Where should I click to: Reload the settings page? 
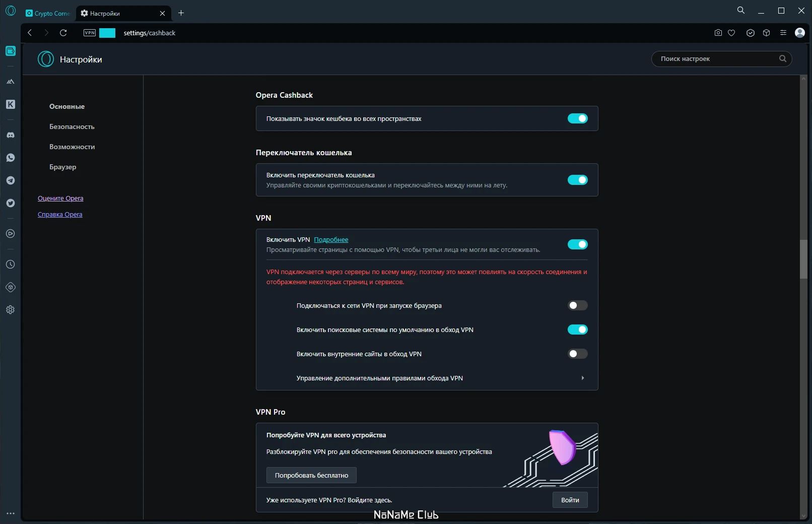click(x=63, y=33)
